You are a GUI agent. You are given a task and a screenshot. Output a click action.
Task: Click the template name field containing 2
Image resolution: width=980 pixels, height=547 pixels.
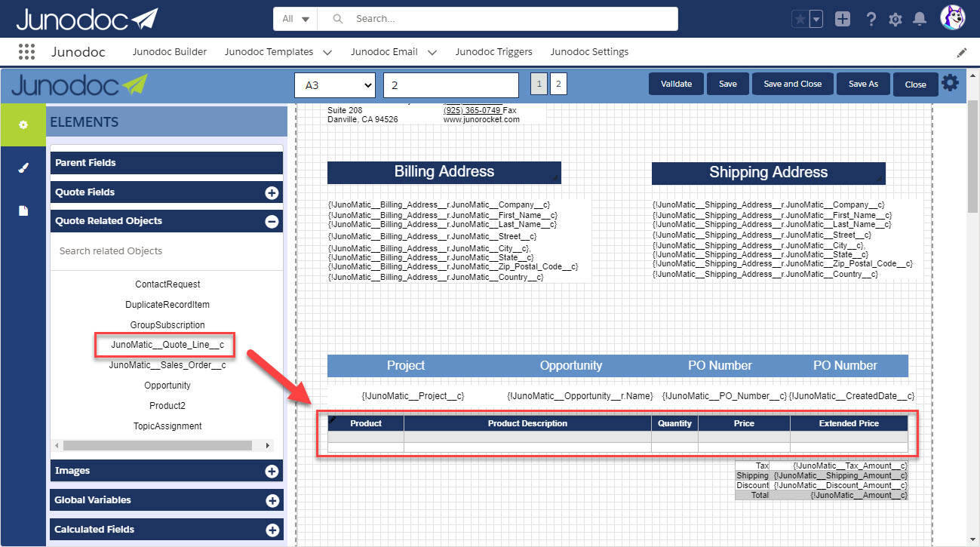pyautogui.click(x=451, y=85)
